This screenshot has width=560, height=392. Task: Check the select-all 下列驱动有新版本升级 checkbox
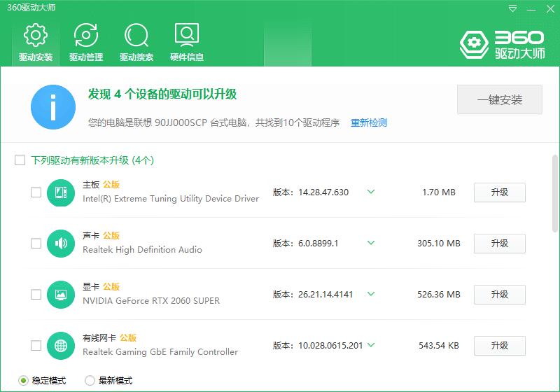[20, 160]
